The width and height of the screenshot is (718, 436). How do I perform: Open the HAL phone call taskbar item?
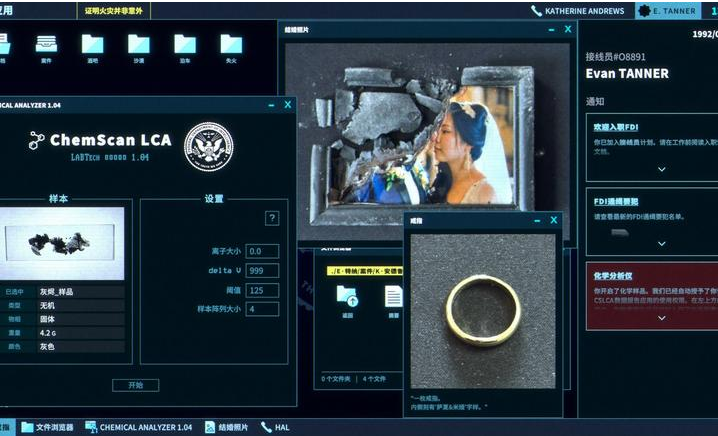click(275, 427)
